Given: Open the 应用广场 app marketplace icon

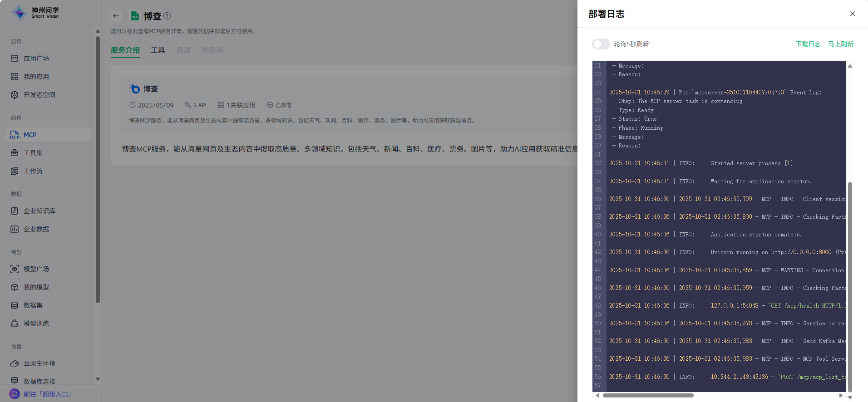Looking at the screenshot, I should tap(15, 59).
